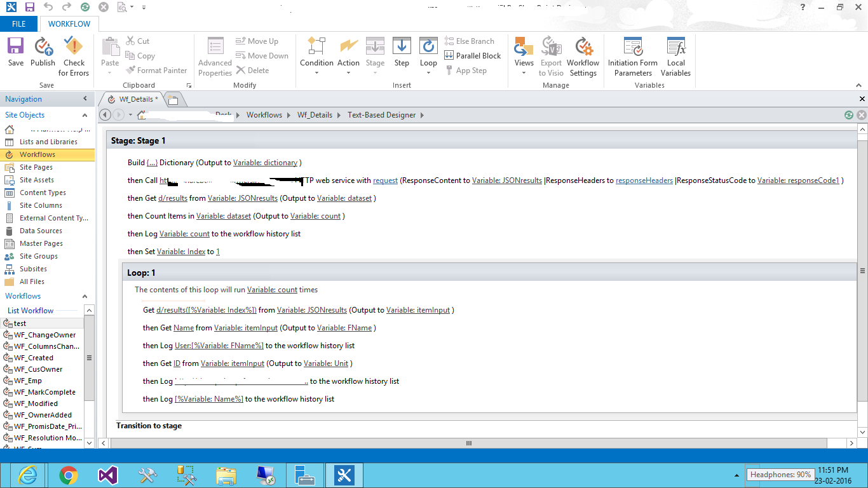Select the Wf_Details document tab

133,99
